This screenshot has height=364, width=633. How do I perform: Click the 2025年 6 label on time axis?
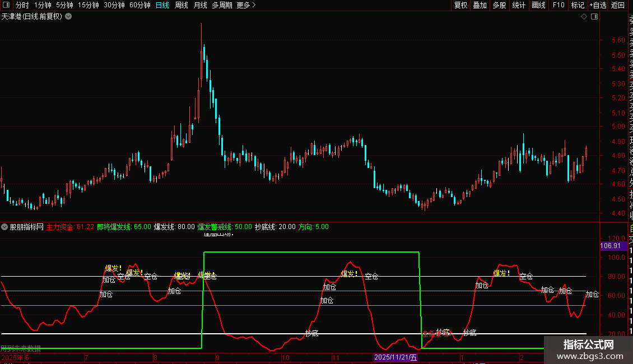(x=15, y=357)
